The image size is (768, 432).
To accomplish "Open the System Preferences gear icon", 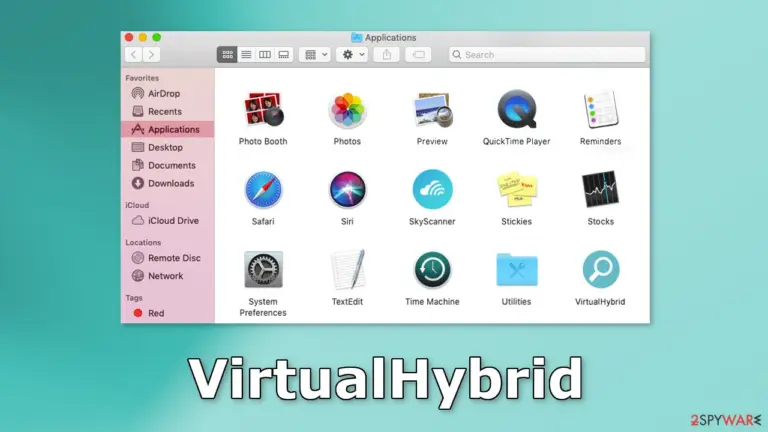I will click(263, 269).
